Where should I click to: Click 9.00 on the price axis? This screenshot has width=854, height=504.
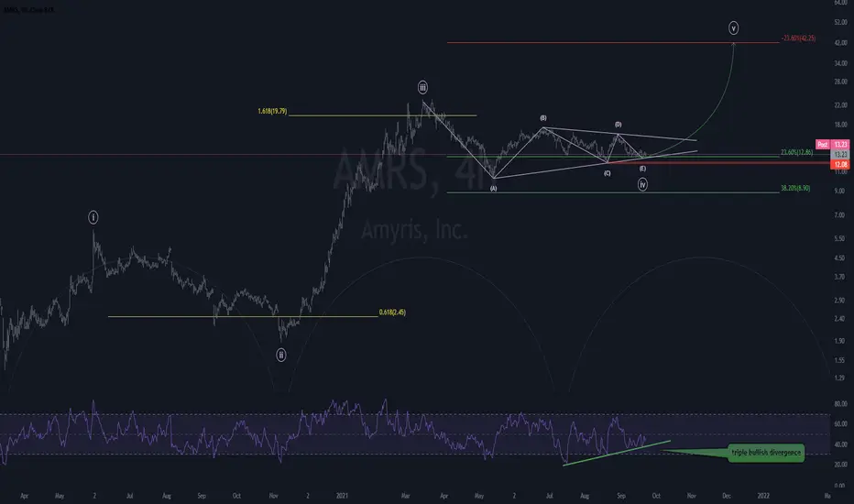pos(840,192)
